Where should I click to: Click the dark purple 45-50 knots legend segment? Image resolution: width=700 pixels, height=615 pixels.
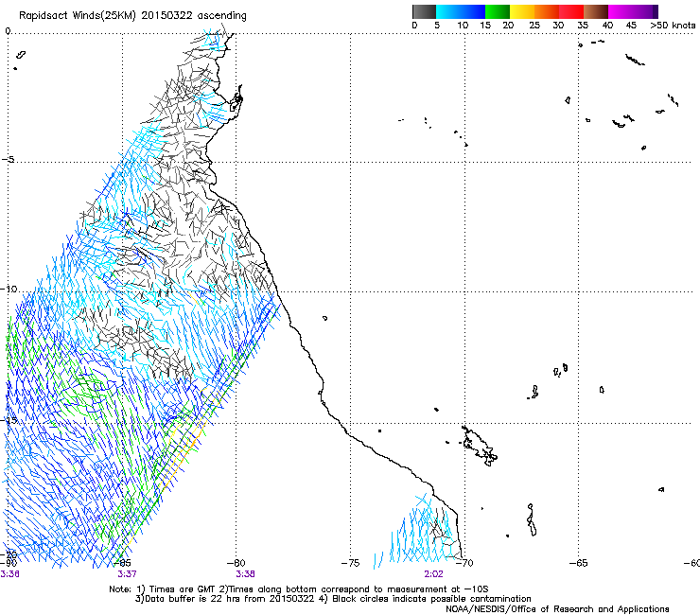tap(645, 11)
